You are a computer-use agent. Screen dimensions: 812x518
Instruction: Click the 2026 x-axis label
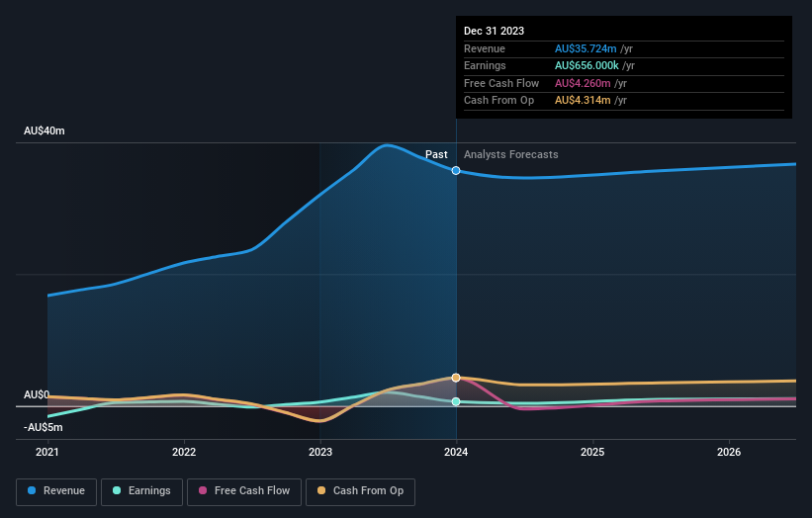point(729,452)
